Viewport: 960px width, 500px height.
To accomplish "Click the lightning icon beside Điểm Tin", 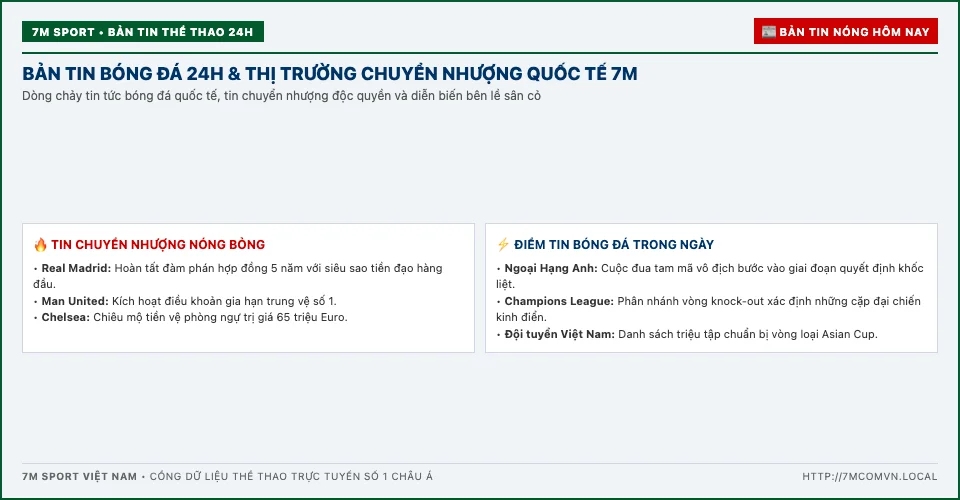I will (503, 245).
